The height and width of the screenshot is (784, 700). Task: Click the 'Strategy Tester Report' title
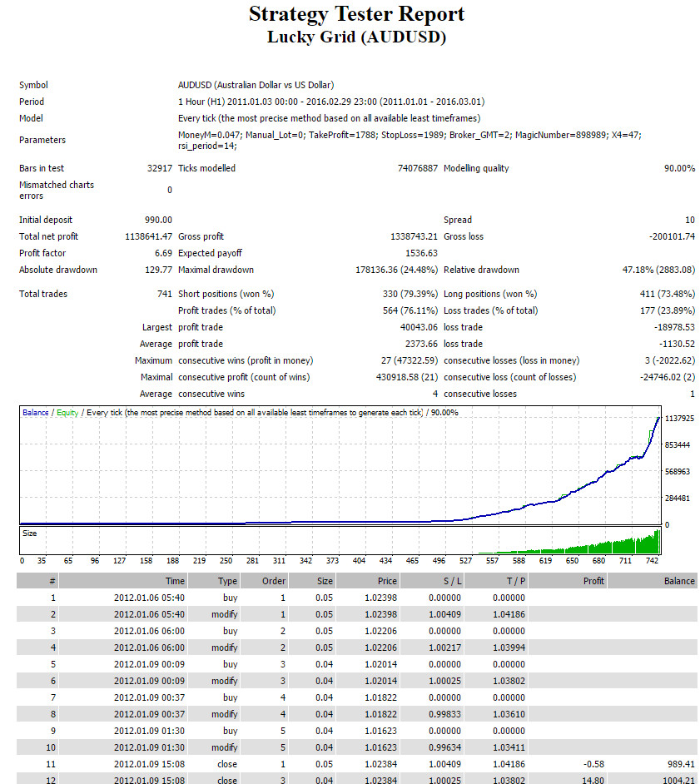pyautogui.click(x=356, y=14)
